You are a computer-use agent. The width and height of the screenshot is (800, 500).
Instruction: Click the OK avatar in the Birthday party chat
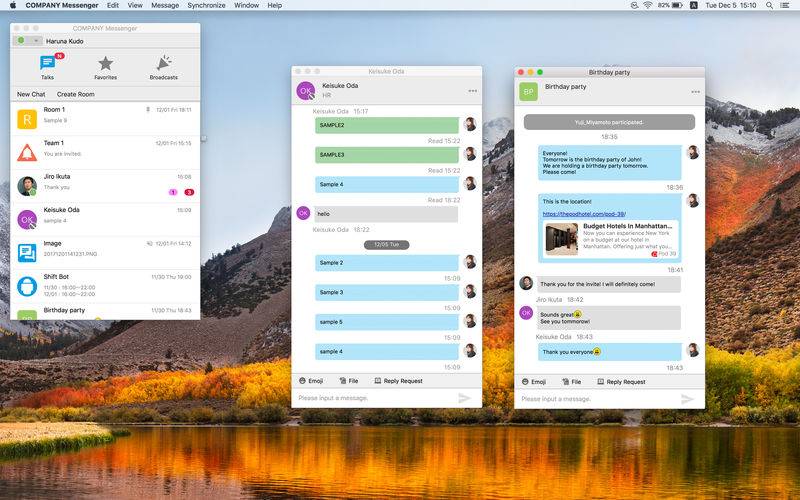(526, 312)
